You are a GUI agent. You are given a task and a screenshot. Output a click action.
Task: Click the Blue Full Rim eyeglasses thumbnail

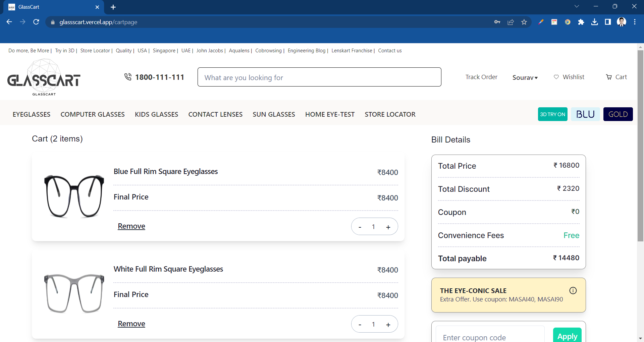(74, 196)
